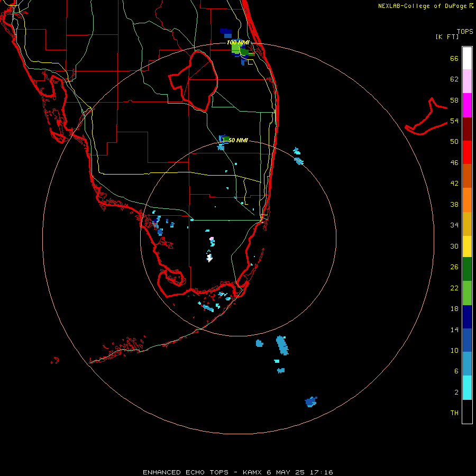Click the '66' scale value
The image size is (476, 476).
[454, 58]
